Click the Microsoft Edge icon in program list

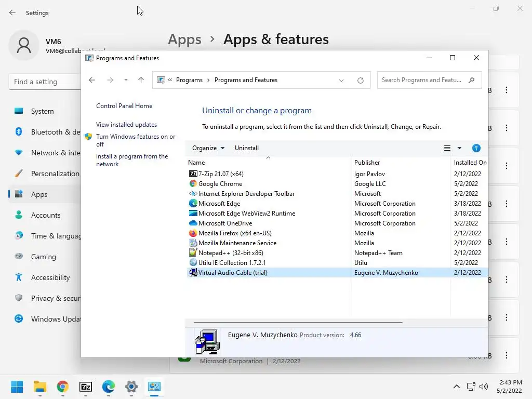(x=193, y=203)
